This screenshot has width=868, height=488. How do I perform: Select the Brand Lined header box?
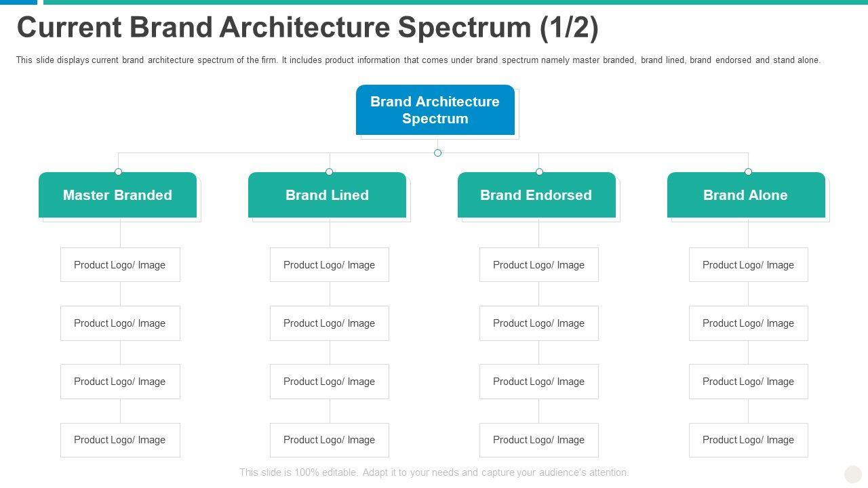[x=327, y=195]
